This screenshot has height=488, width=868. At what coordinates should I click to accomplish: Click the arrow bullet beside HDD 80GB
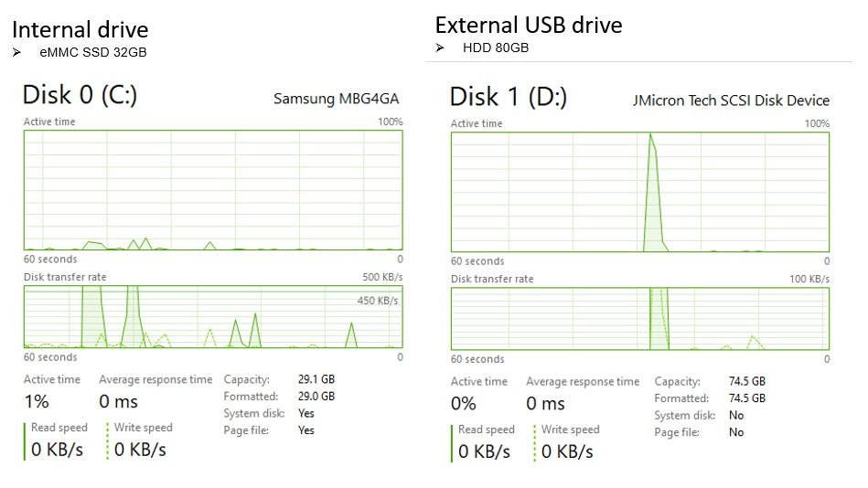(440, 48)
